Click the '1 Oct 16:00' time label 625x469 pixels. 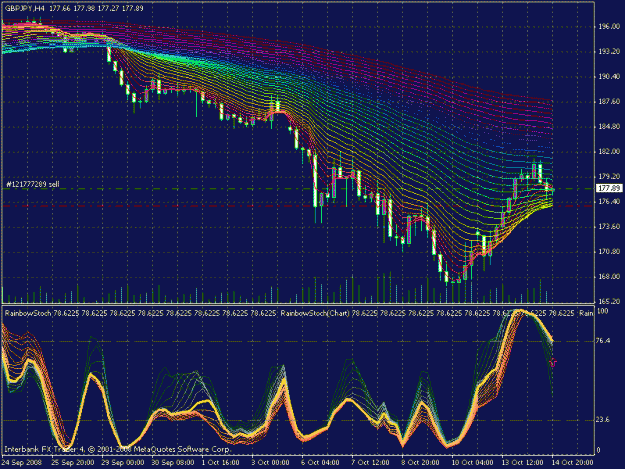pyautogui.click(x=220, y=463)
